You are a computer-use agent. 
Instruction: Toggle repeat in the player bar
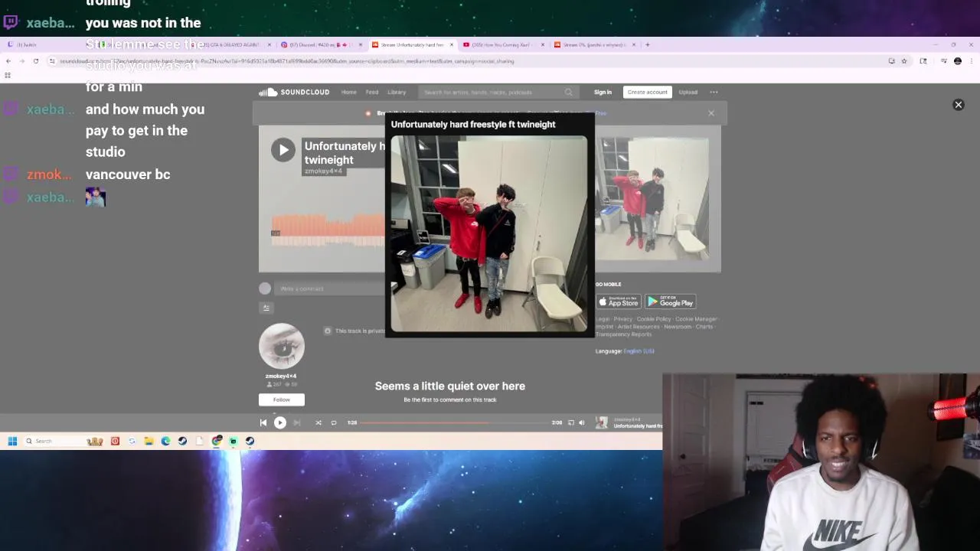[x=334, y=422]
